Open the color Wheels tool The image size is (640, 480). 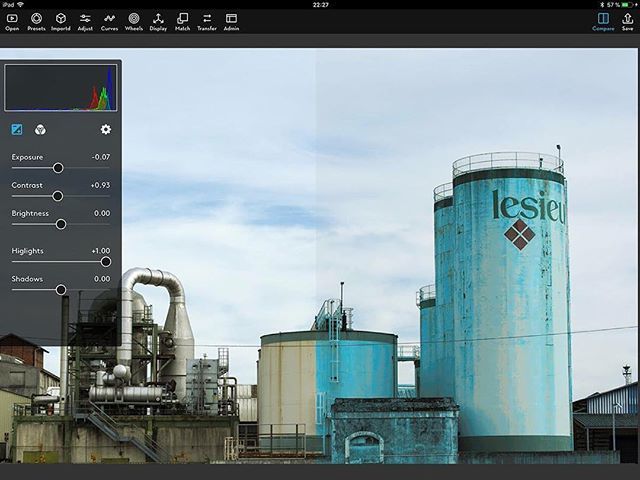click(x=134, y=22)
